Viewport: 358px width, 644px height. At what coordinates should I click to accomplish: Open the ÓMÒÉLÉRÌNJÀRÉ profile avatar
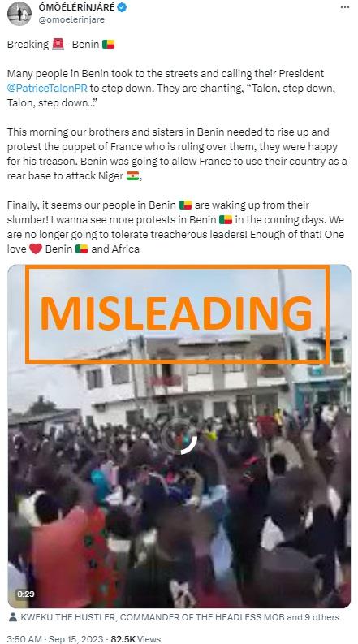[19, 14]
